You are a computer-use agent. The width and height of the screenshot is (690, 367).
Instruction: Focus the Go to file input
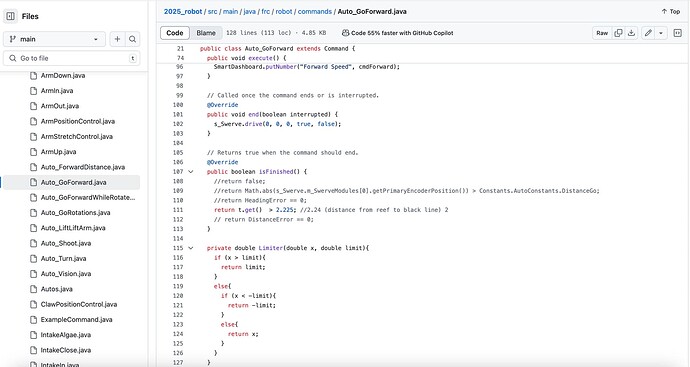click(x=72, y=58)
